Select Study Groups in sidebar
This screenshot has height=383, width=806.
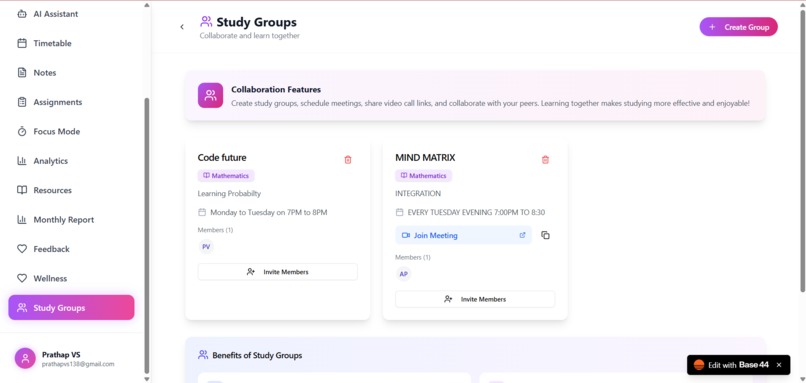click(x=71, y=307)
